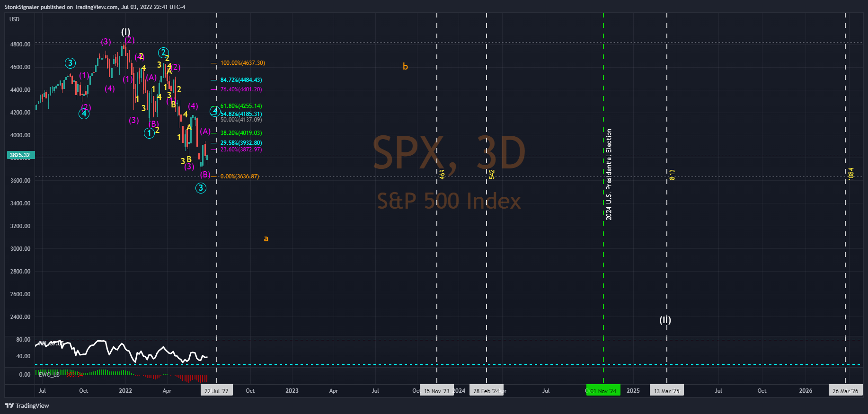Click the 4800.00 price axis label
Image resolution: width=868 pixels, height=414 pixels.
coord(20,44)
